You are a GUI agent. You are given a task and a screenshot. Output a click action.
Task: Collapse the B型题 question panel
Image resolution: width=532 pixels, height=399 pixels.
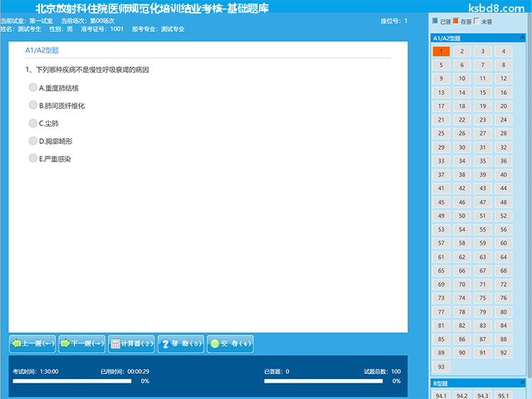522,383
